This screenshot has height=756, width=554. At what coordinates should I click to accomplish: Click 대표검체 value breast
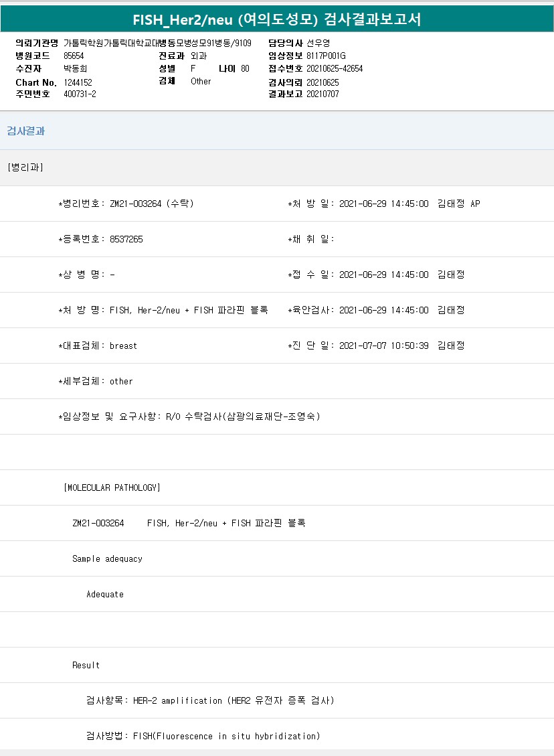[x=123, y=346]
